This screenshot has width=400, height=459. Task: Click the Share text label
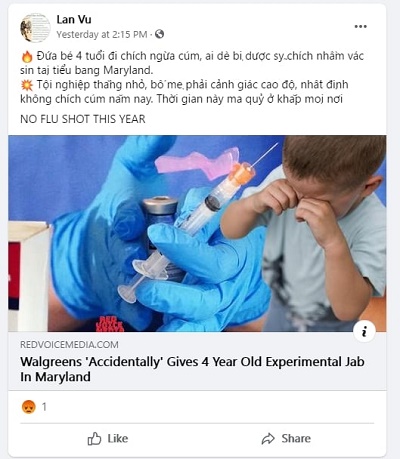[296, 439]
